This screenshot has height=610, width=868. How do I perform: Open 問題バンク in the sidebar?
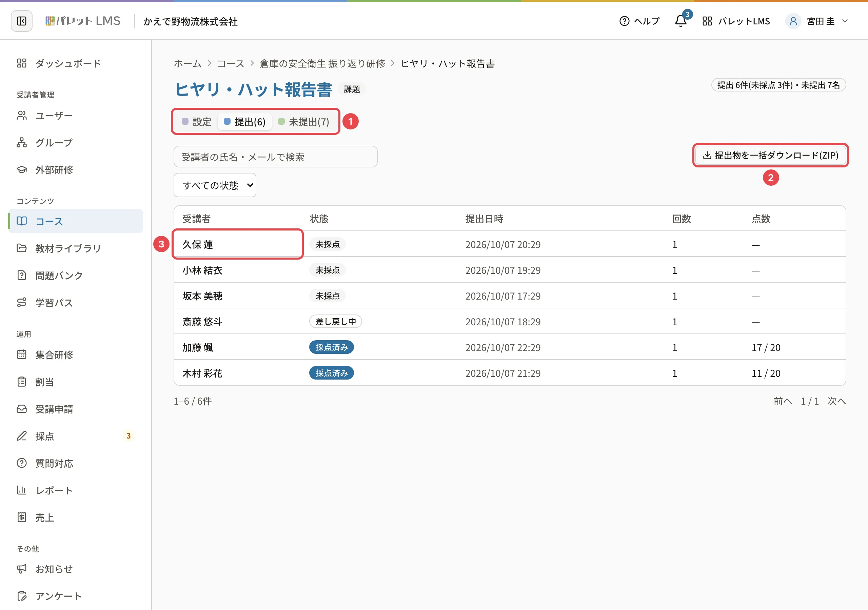click(x=76, y=275)
